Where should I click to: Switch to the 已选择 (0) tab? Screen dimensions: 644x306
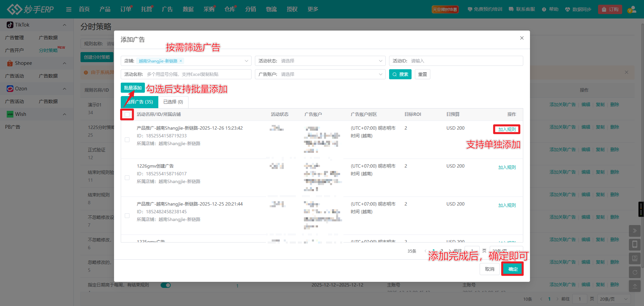coord(173,102)
